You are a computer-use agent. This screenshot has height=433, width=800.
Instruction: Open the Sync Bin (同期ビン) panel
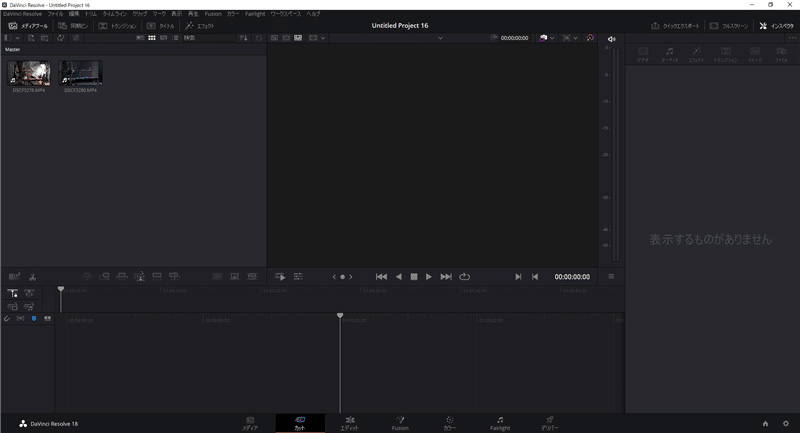(x=73, y=26)
